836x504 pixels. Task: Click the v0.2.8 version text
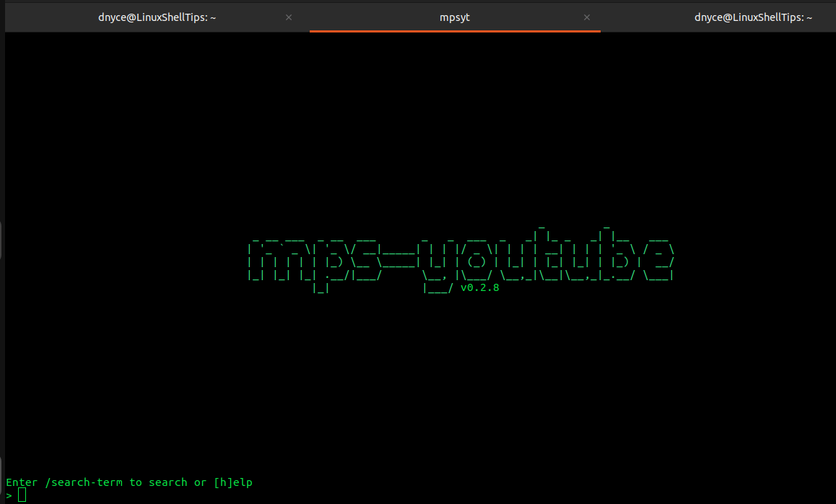pyautogui.click(x=480, y=287)
